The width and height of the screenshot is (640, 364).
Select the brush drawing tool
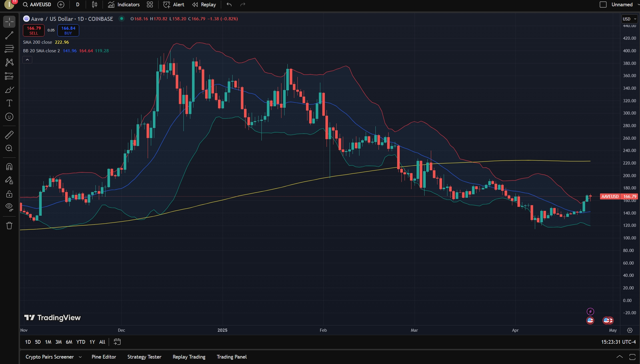click(9, 90)
